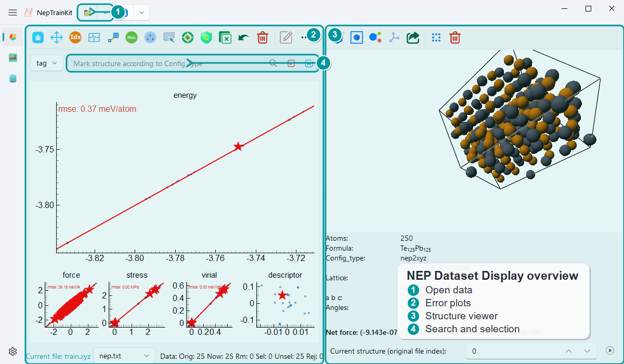Image resolution: width=624 pixels, height=364 pixels.
Task: Click the colored atoms balls icon
Action: coord(375,37)
